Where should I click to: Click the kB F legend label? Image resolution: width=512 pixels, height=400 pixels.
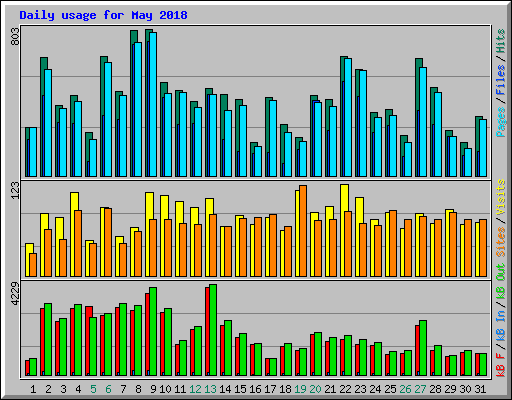pos(501,364)
